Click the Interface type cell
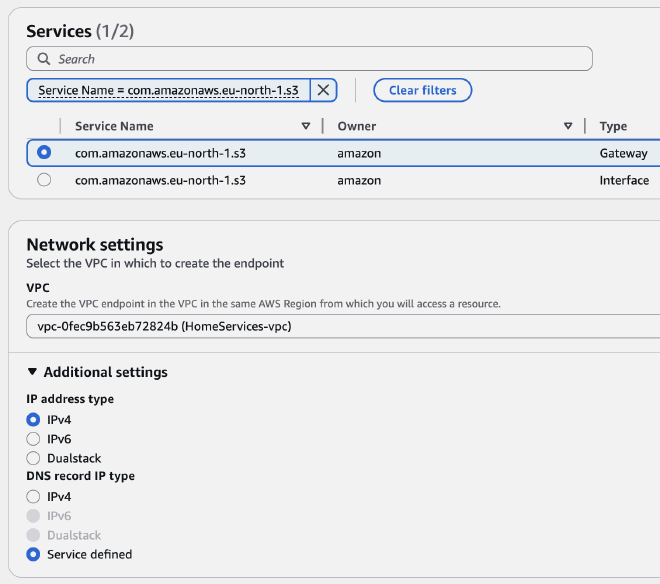This screenshot has width=660, height=584. (624, 180)
